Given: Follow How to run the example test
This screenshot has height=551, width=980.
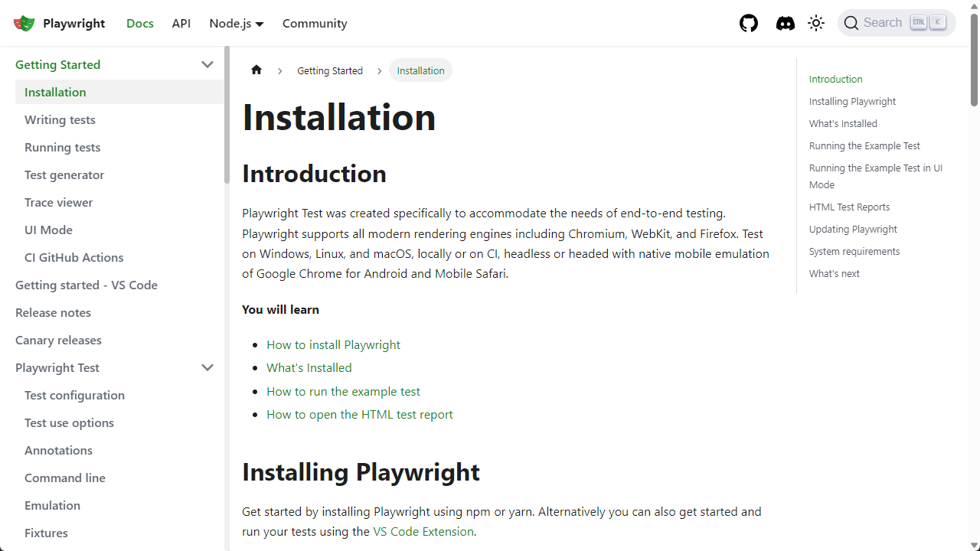Looking at the screenshot, I should pyautogui.click(x=343, y=391).
